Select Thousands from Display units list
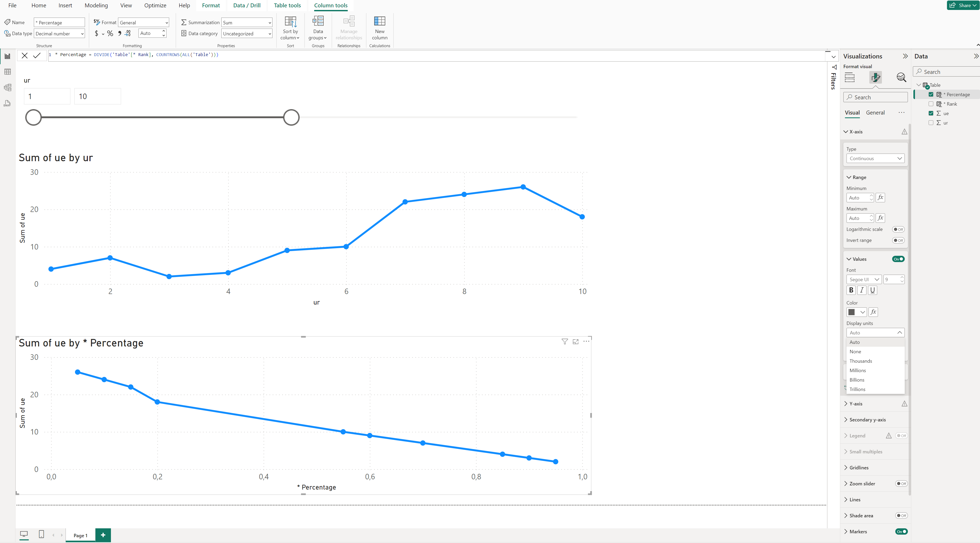Viewport: 980px width, 543px height. point(860,361)
